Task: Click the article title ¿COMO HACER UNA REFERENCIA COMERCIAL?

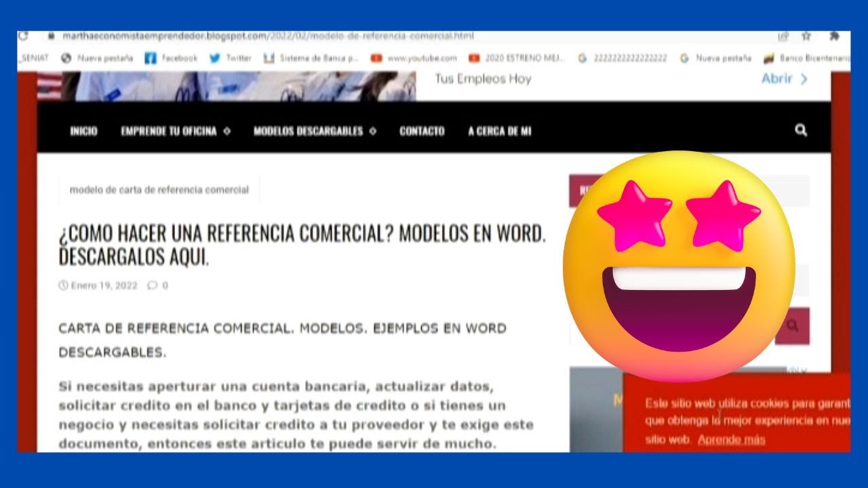Action: pyautogui.click(x=302, y=245)
